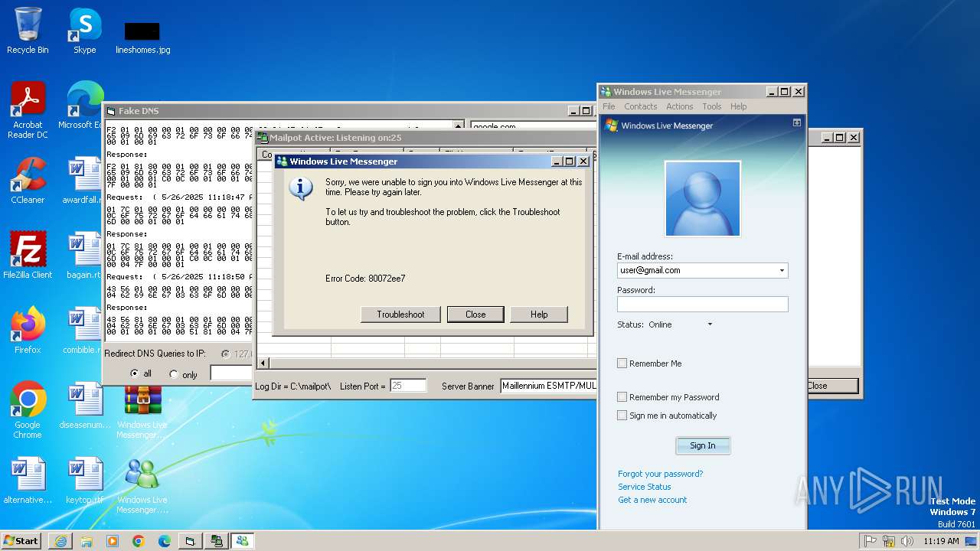Select the 'all' radio in Fake DNS

tap(135, 374)
